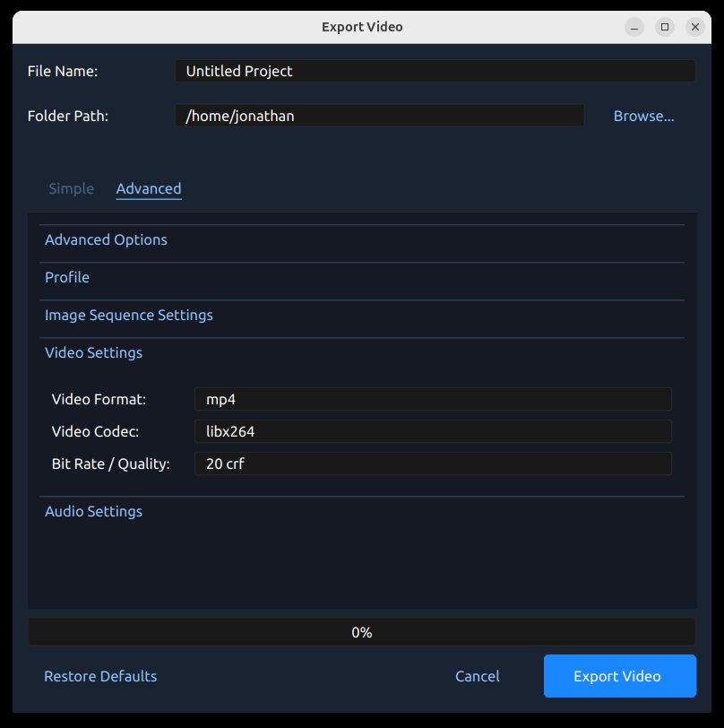This screenshot has width=724, height=728.
Task: Click the Bit Rate / Quality field
Action: pyautogui.click(x=433, y=464)
